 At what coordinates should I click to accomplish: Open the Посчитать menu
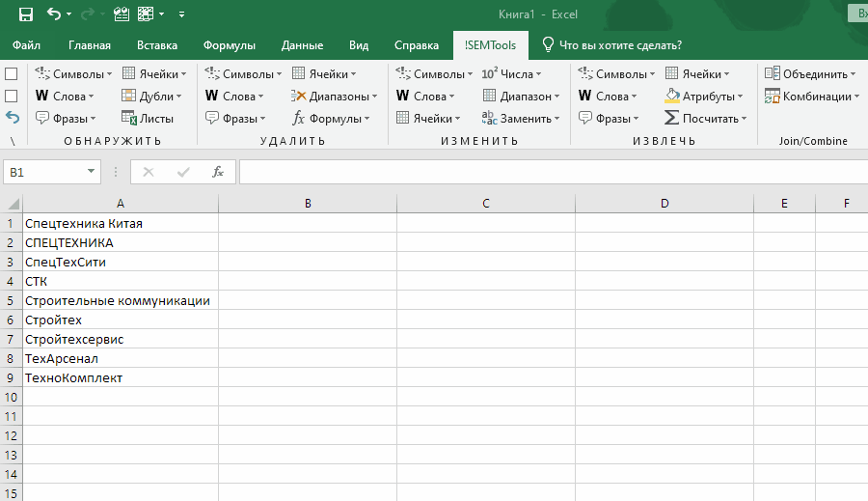click(706, 118)
